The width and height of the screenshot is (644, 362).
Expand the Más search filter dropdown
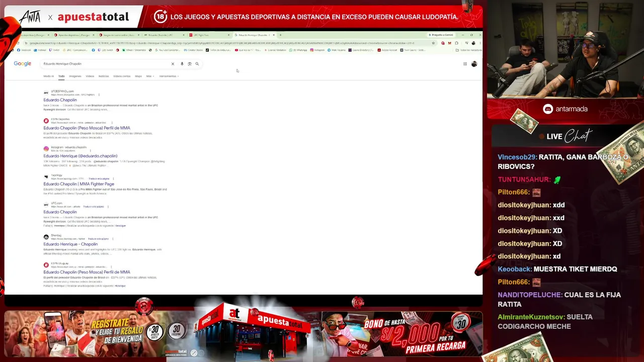point(150,76)
